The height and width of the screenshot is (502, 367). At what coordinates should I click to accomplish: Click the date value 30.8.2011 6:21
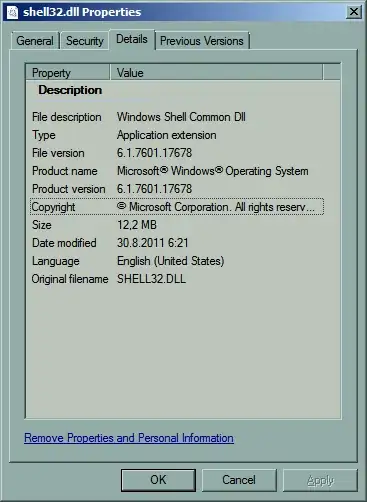[x=153, y=243]
